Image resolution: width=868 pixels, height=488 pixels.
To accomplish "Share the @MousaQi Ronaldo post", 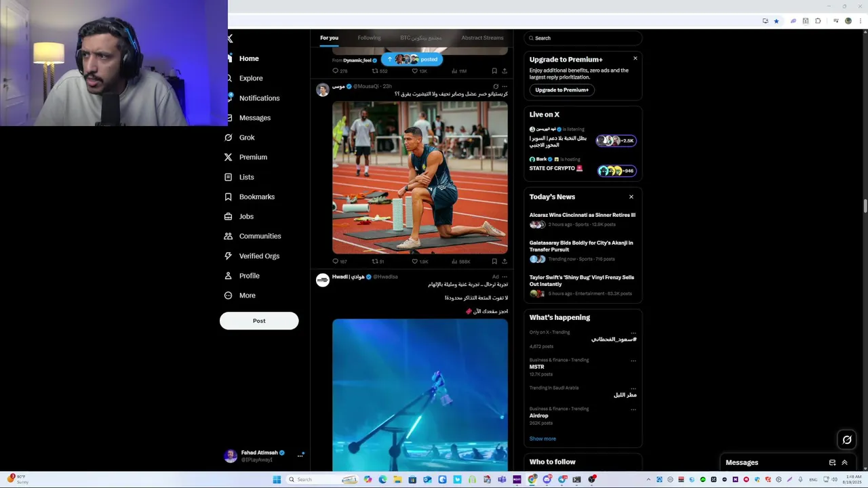I will tap(504, 261).
